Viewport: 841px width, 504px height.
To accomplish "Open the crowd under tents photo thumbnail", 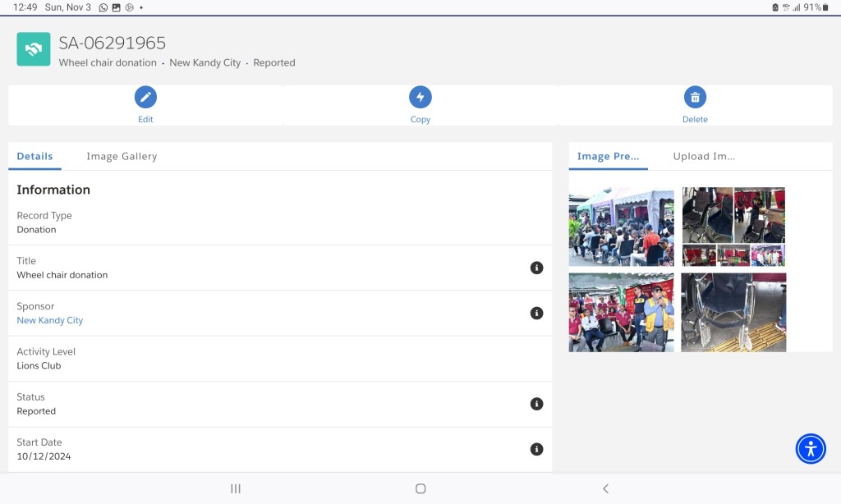I will pos(621,227).
